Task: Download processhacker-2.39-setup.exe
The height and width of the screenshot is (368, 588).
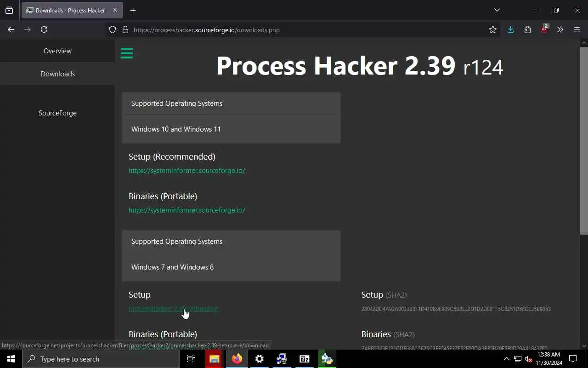Action: (173, 309)
